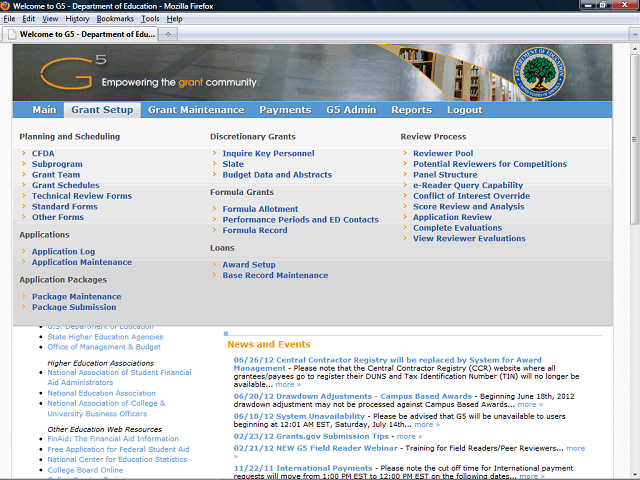The height and width of the screenshot is (480, 640).
Task: Open the Help menu
Action: coord(174,19)
